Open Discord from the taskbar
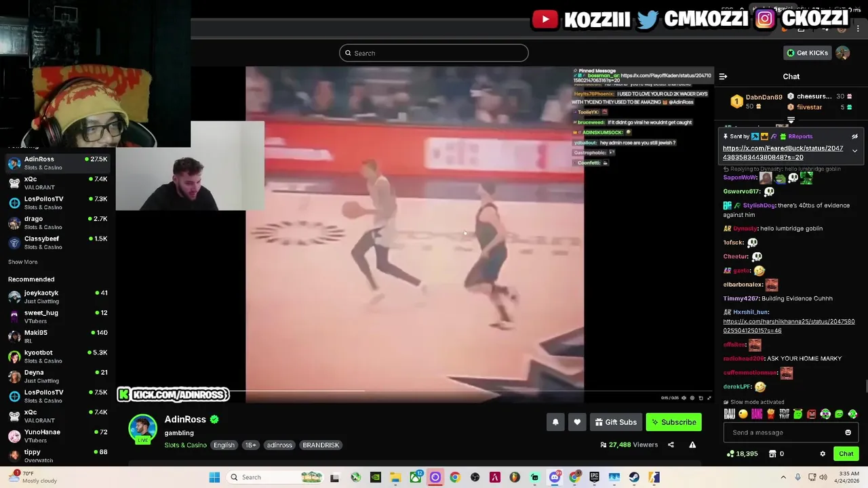This screenshot has width=868, height=488. pyautogui.click(x=555, y=477)
